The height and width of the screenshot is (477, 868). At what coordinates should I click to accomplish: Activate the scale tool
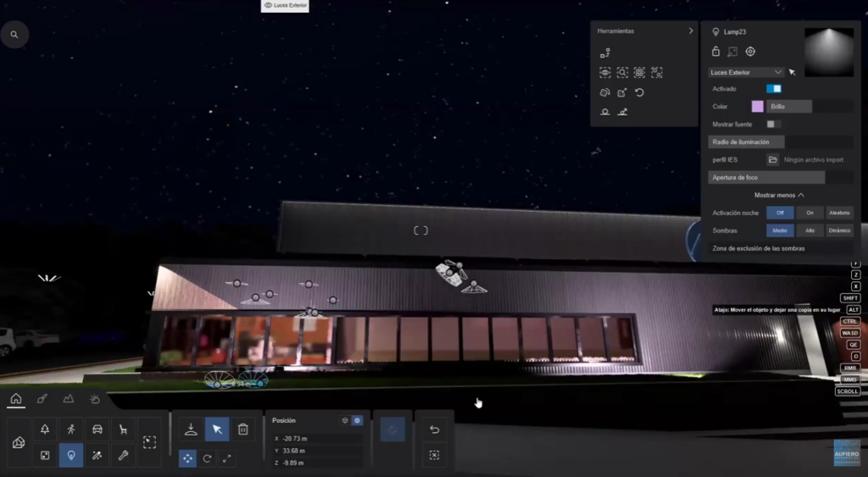pyautogui.click(x=226, y=458)
